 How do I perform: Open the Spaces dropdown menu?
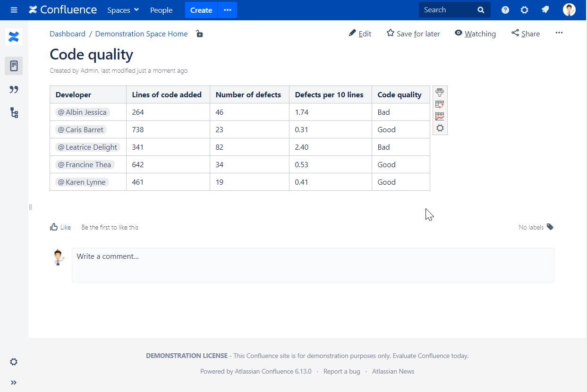tap(122, 9)
